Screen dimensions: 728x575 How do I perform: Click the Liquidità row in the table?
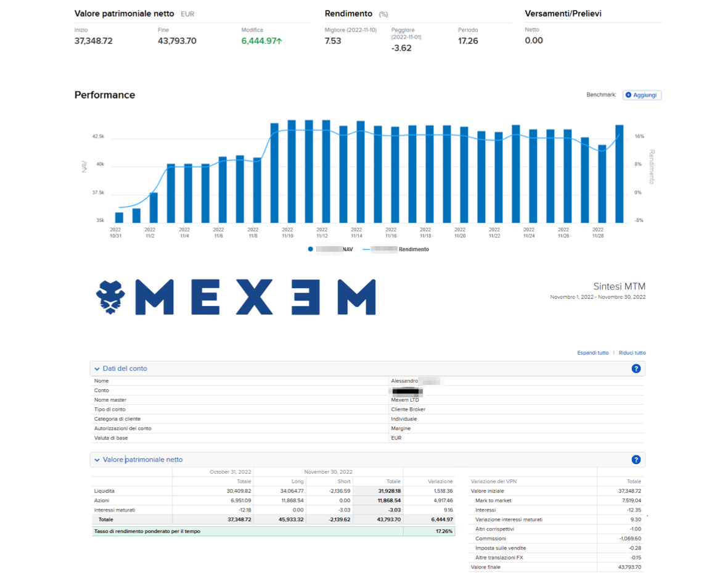[x=105, y=491]
